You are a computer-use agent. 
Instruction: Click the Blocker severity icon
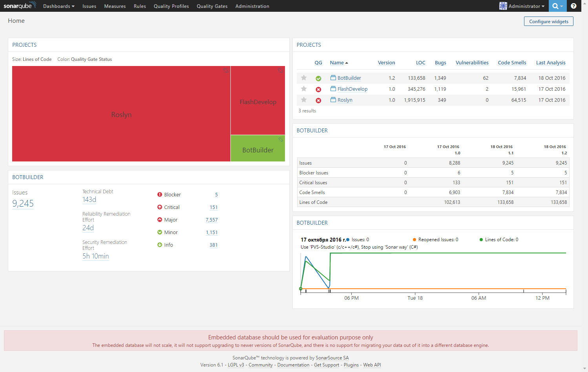(x=159, y=194)
